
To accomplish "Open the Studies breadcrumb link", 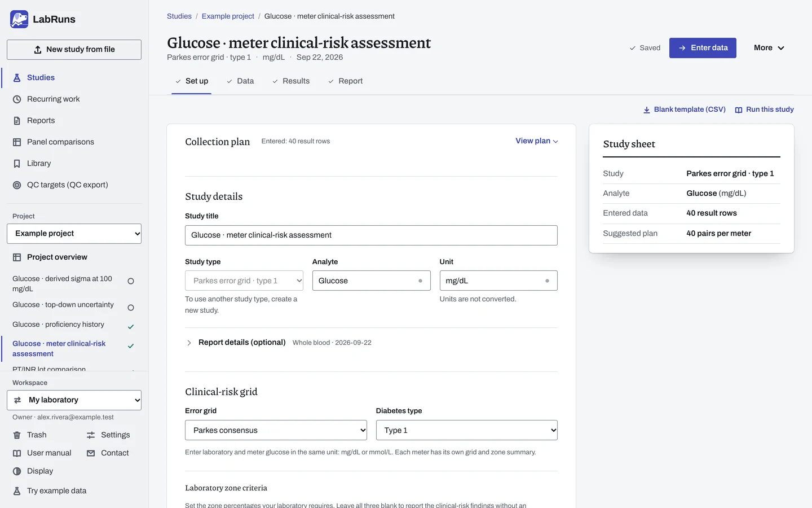I will [x=179, y=16].
